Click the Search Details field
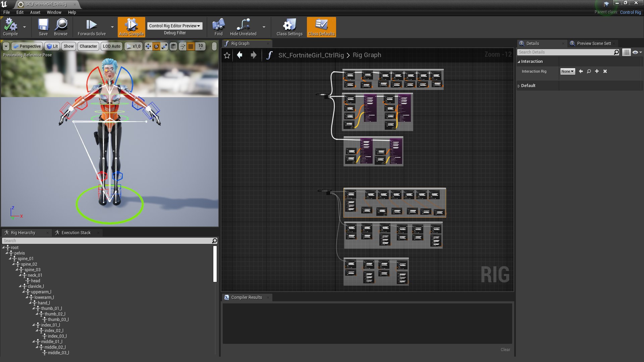 565,52
